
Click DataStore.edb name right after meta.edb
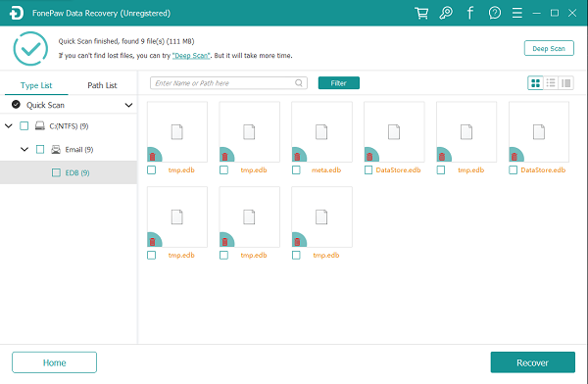[x=398, y=170]
